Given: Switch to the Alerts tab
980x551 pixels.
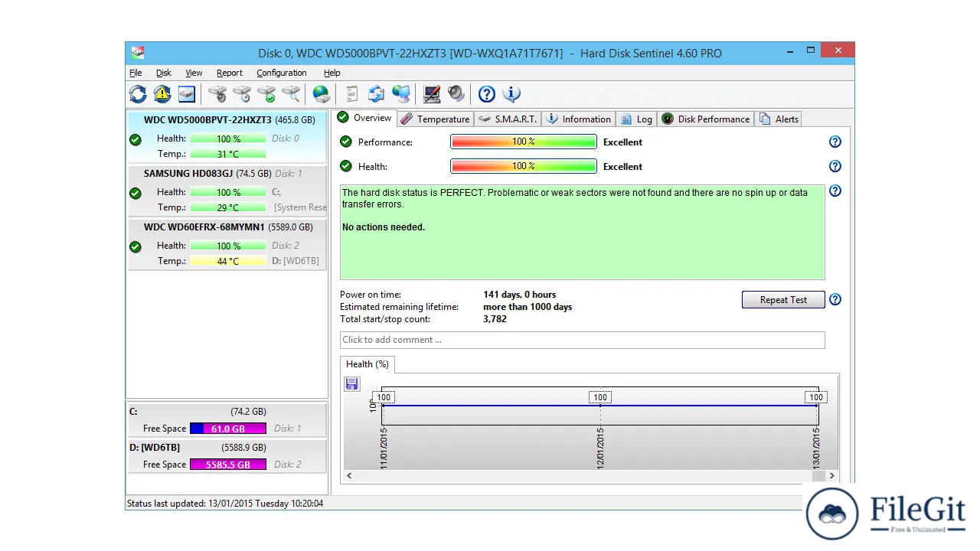Looking at the screenshot, I should coord(779,119).
